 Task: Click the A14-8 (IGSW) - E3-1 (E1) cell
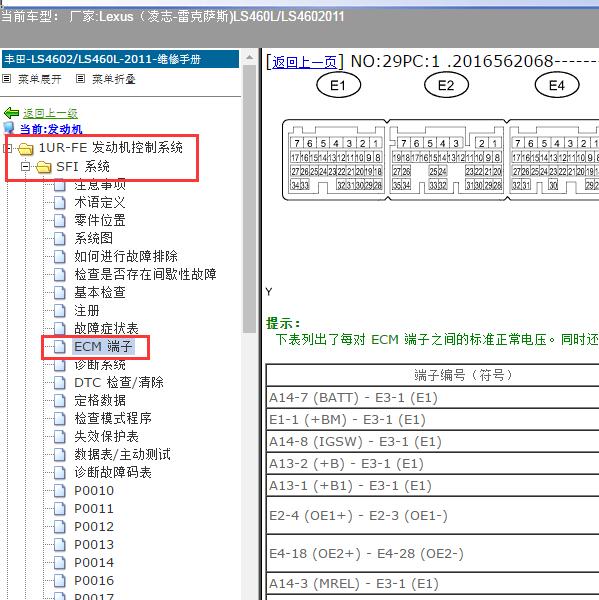(x=433, y=442)
